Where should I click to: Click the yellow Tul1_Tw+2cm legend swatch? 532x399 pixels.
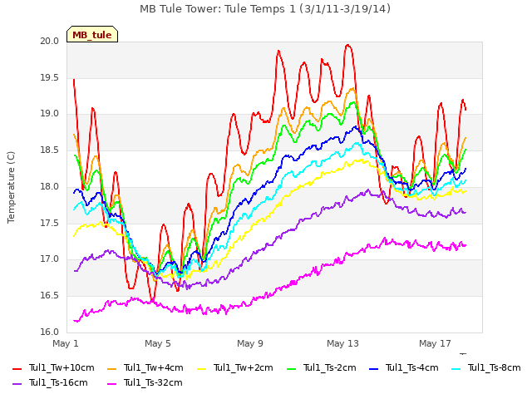pos(201,369)
